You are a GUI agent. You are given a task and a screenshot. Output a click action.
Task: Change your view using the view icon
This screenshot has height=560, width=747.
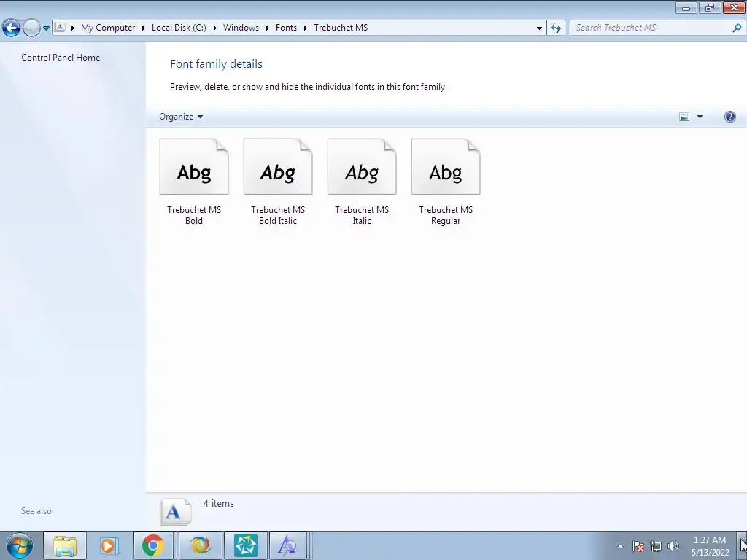tap(684, 117)
